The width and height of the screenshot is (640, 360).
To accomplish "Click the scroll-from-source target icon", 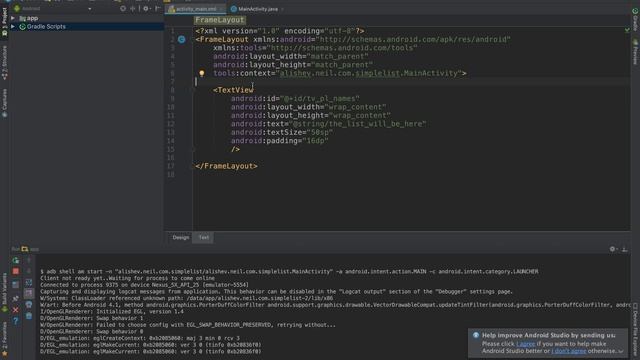I will tap(123, 8).
